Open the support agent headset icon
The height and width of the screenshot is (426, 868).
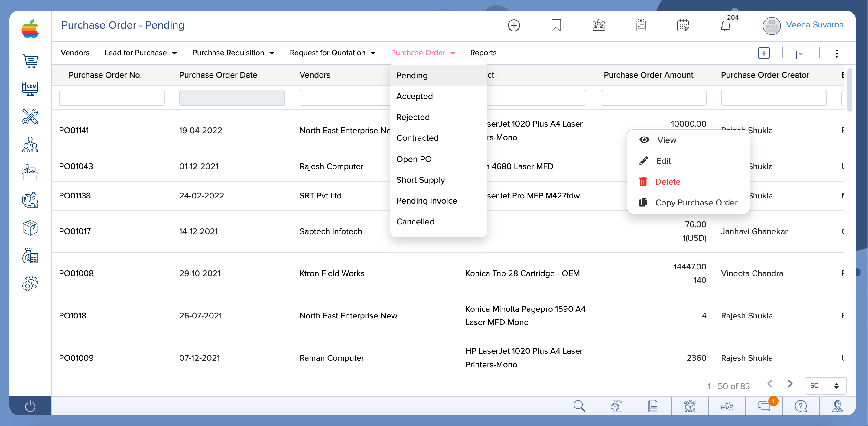click(837, 406)
